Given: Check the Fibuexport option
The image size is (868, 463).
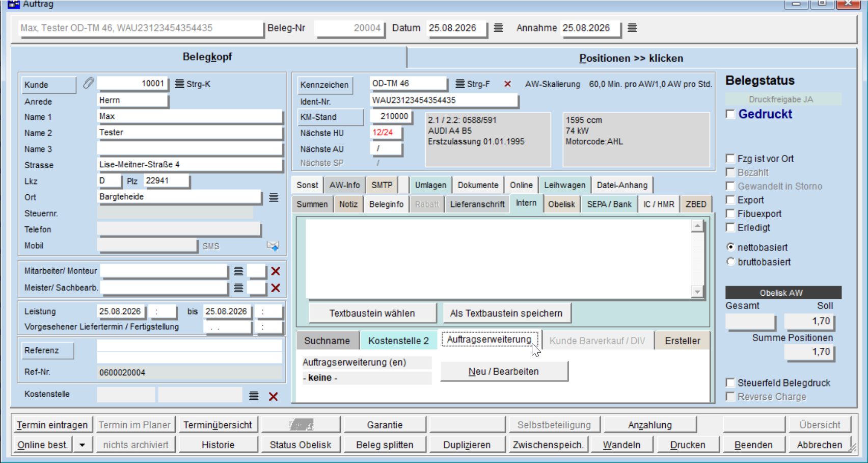Looking at the screenshot, I should 730,214.
